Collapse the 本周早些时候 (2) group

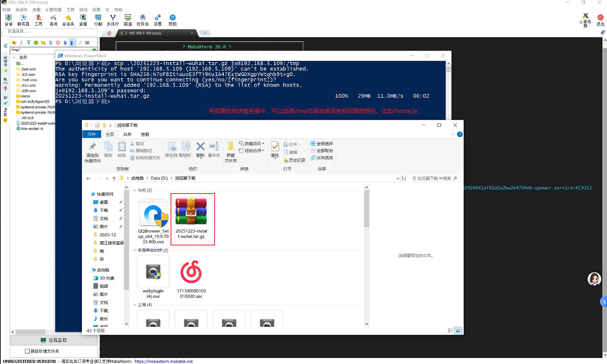pos(135,250)
